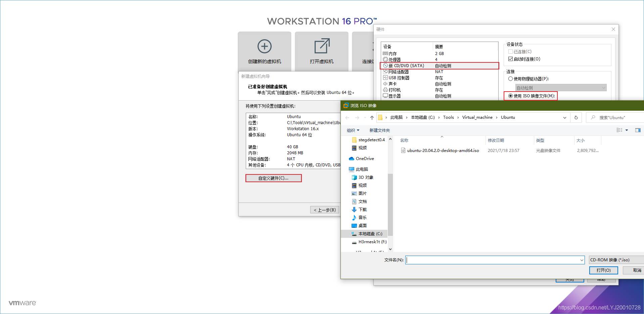The height and width of the screenshot is (314, 644).
Task: Select H3rmesk1t (F:) drive in sidebar
Action: (369, 242)
